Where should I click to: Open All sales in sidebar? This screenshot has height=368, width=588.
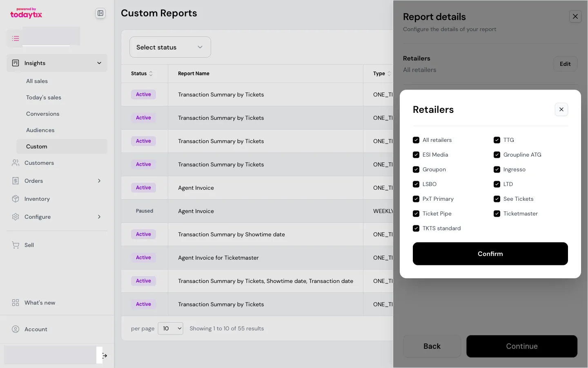pyautogui.click(x=37, y=81)
